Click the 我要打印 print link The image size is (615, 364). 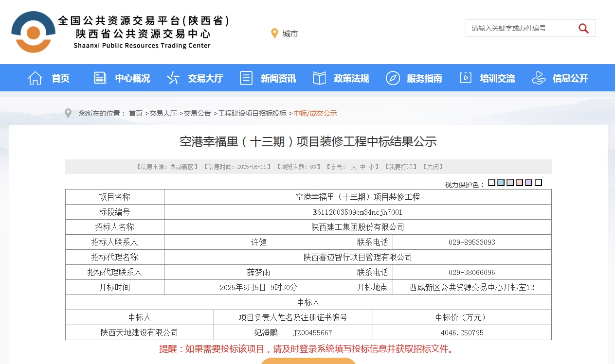tap(401, 167)
